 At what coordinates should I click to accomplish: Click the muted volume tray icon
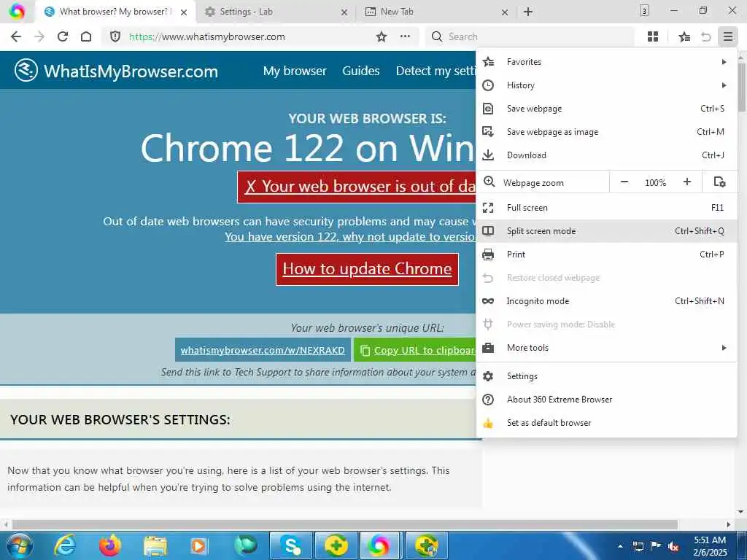[x=673, y=547]
